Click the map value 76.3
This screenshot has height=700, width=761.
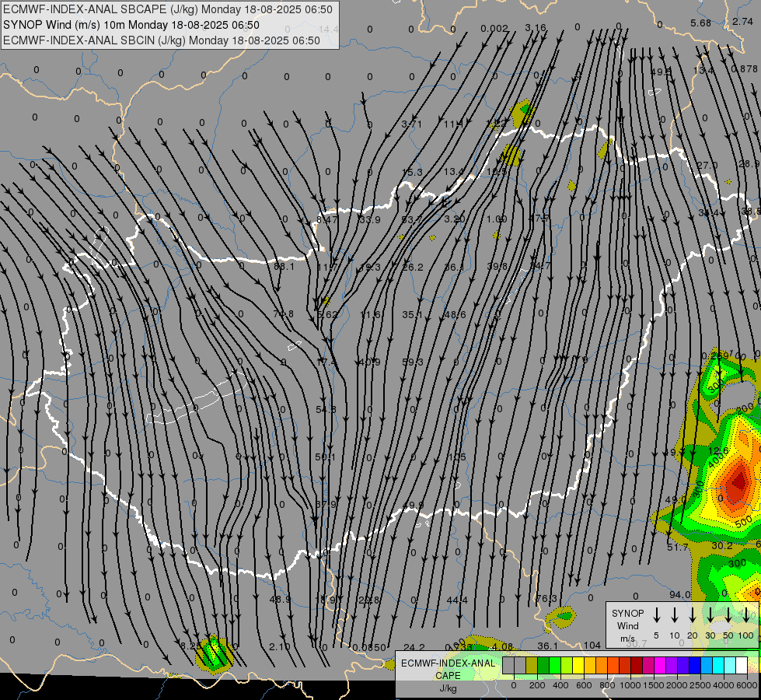(x=546, y=598)
